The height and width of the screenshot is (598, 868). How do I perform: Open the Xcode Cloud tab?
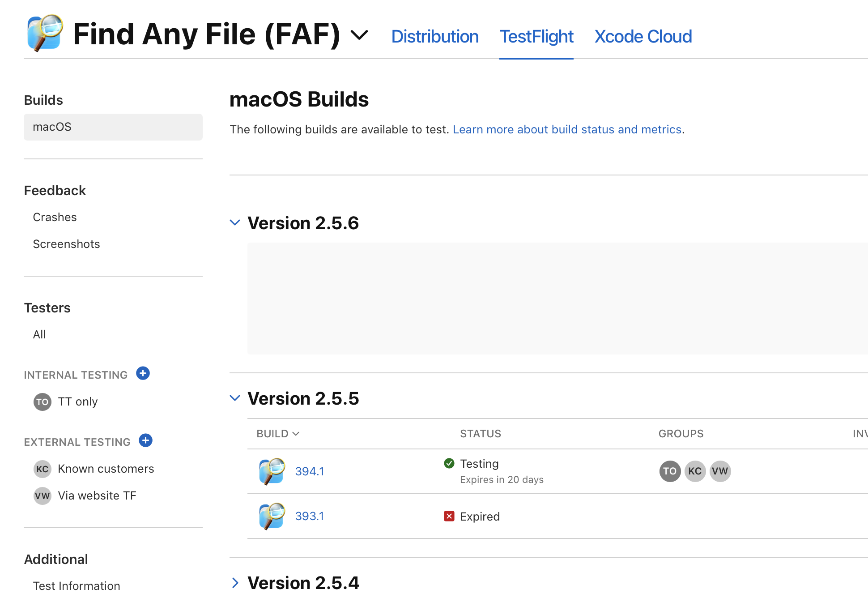[643, 36]
